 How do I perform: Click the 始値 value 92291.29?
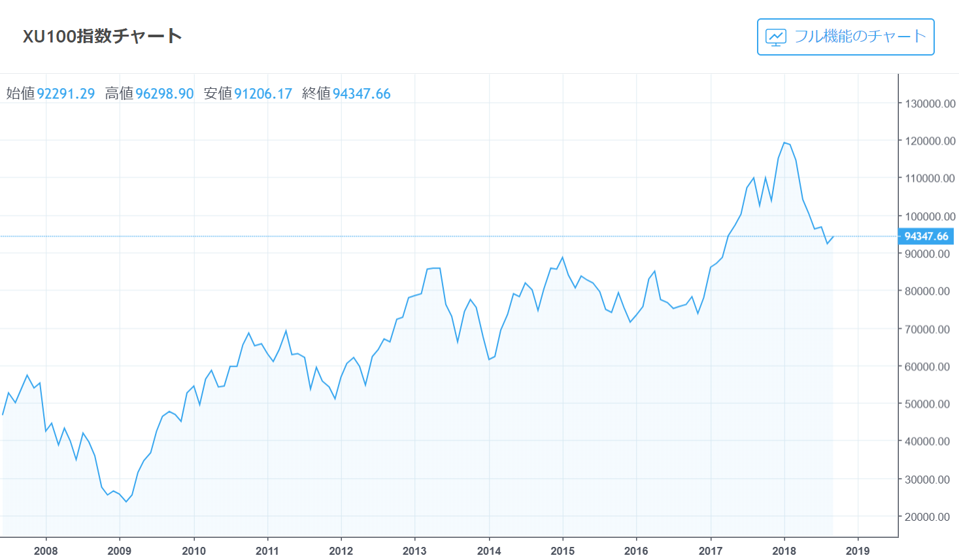(x=65, y=94)
